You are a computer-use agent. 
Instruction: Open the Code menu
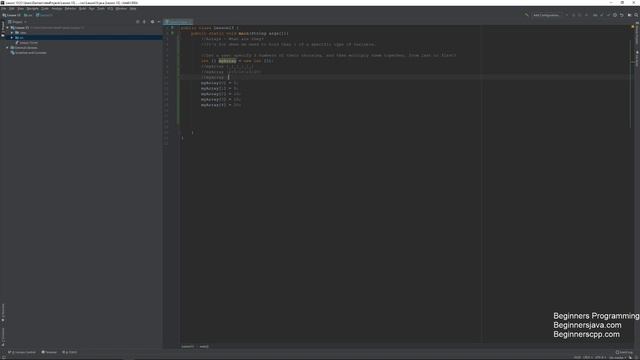tap(45, 9)
